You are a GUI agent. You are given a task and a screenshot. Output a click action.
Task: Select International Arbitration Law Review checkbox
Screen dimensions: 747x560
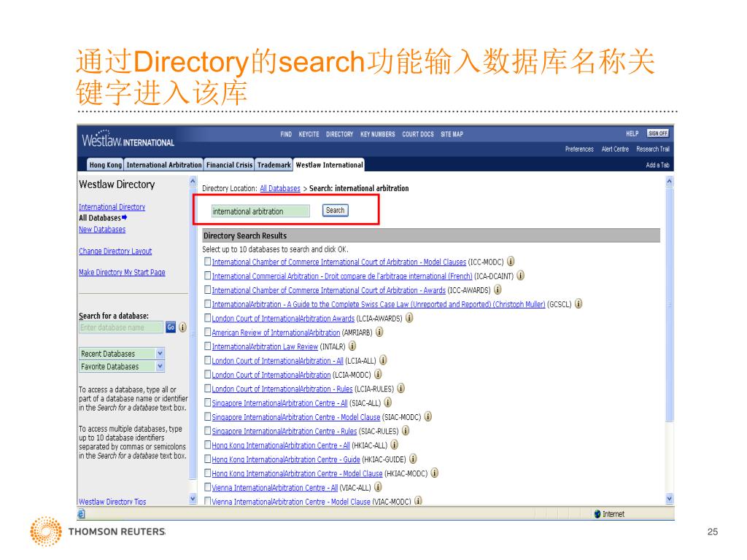pyautogui.click(x=207, y=346)
